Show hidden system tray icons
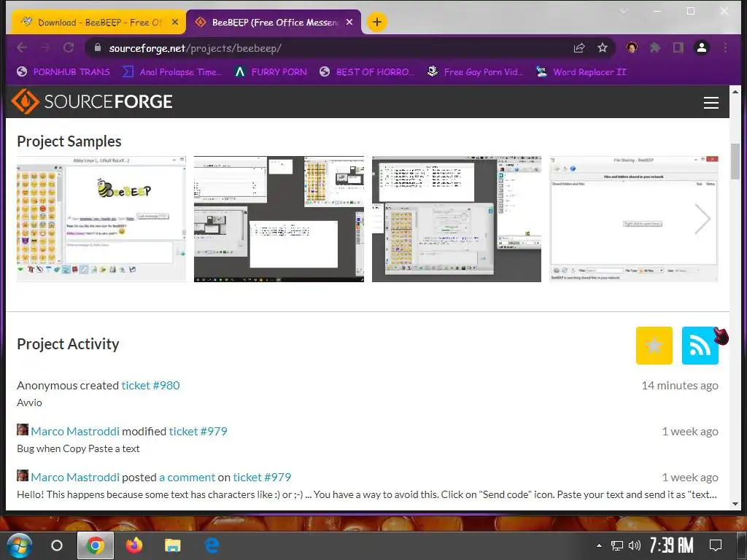Screen dimensions: 747x560 point(599,545)
